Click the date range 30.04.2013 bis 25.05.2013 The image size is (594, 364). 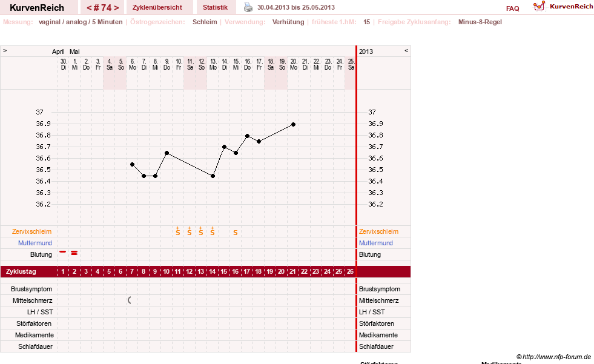[296, 7]
